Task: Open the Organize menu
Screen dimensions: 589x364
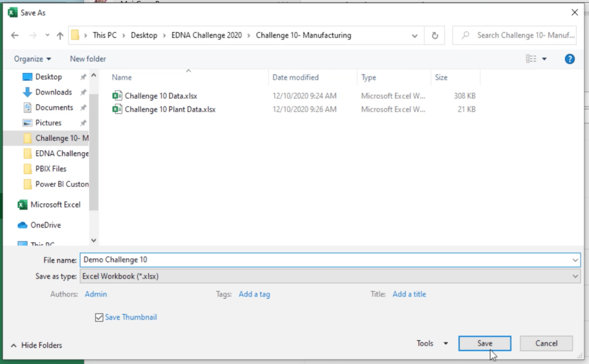Action: (x=32, y=59)
